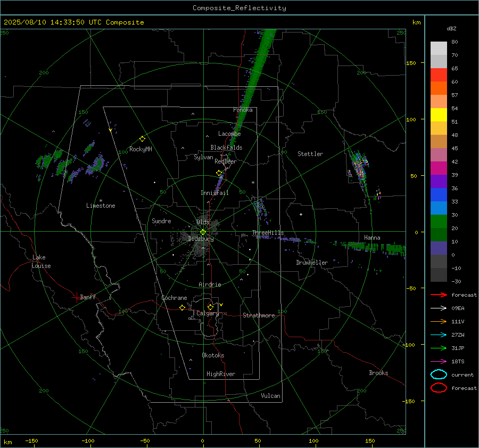Click the Drumheller label
Screen dimensions: 479x448
tap(312, 263)
